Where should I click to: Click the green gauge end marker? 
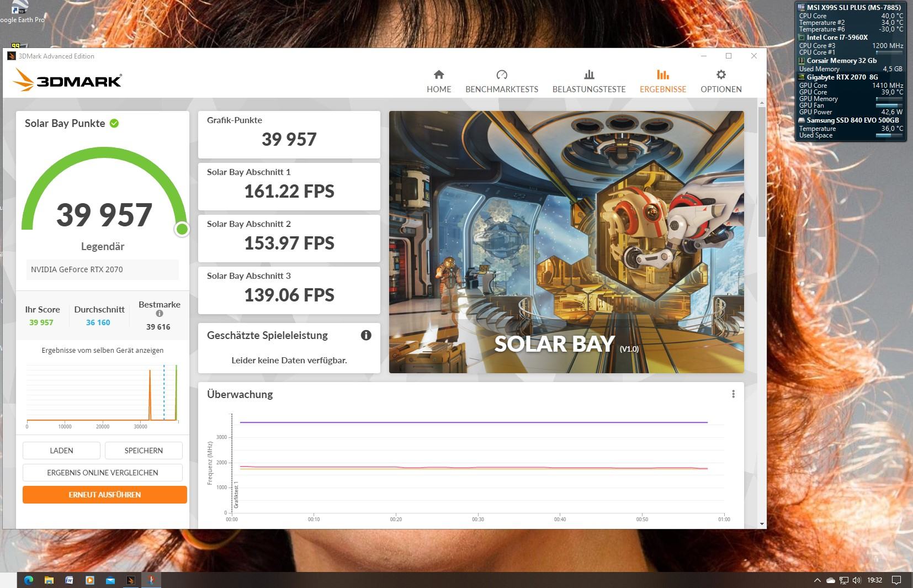182,229
